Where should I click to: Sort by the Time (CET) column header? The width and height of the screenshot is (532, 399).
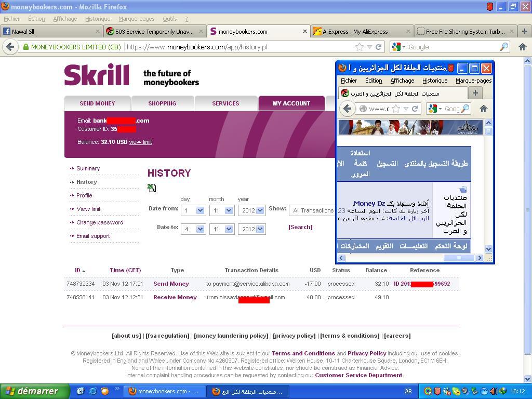[x=125, y=270]
